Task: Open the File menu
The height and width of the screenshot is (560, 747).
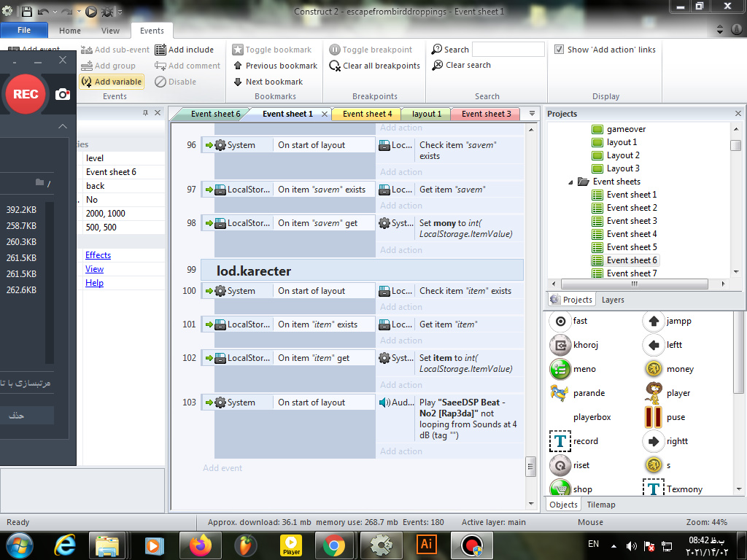Action: (24, 30)
